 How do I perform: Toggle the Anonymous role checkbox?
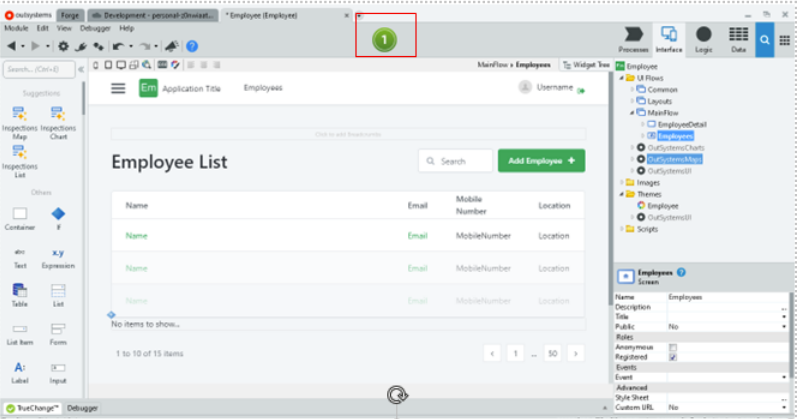point(673,347)
